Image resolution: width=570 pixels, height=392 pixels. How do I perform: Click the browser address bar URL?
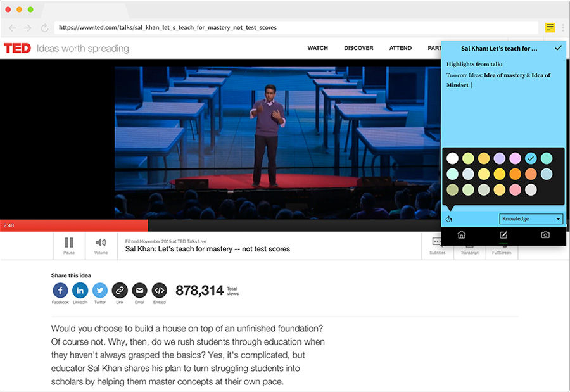[x=168, y=28]
